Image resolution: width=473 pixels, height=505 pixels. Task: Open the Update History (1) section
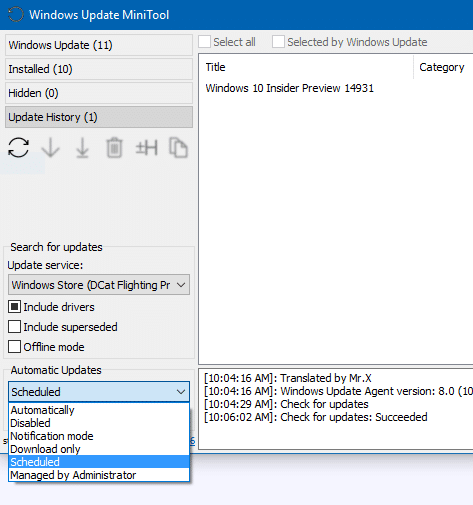point(99,117)
